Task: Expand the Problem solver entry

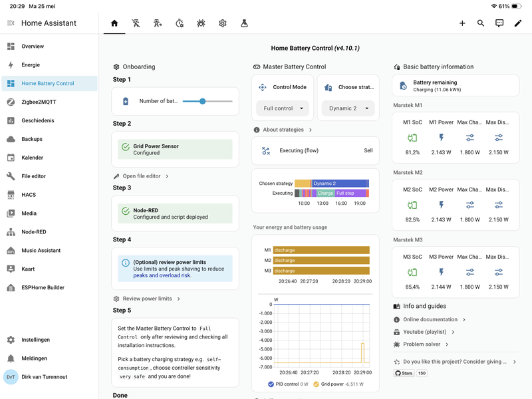Action: pyautogui.click(x=421, y=344)
